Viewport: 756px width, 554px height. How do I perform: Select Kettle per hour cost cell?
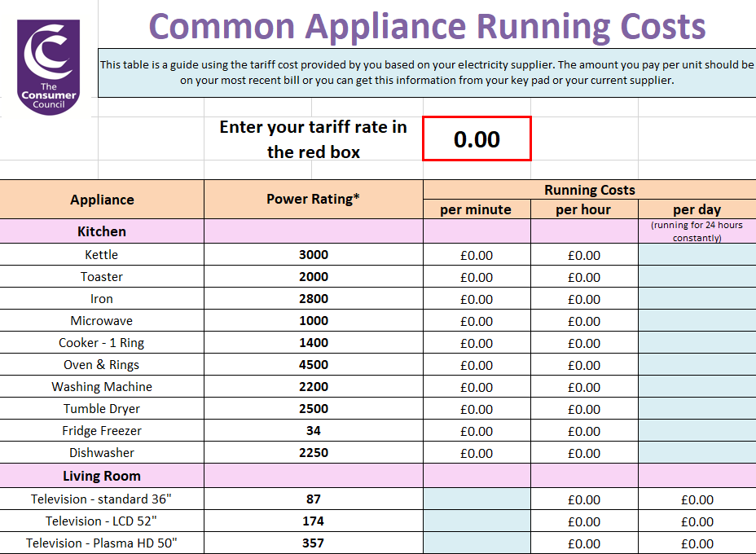click(x=584, y=255)
